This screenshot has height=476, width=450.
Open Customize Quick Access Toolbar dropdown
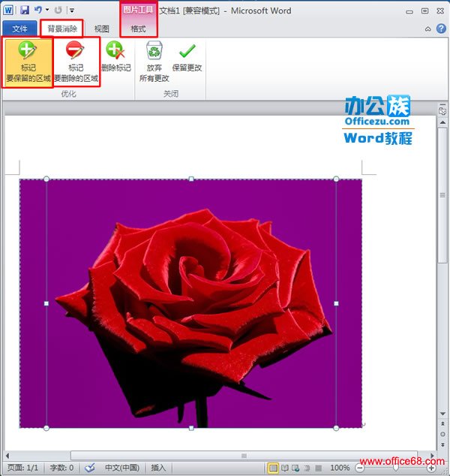[x=72, y=11]
